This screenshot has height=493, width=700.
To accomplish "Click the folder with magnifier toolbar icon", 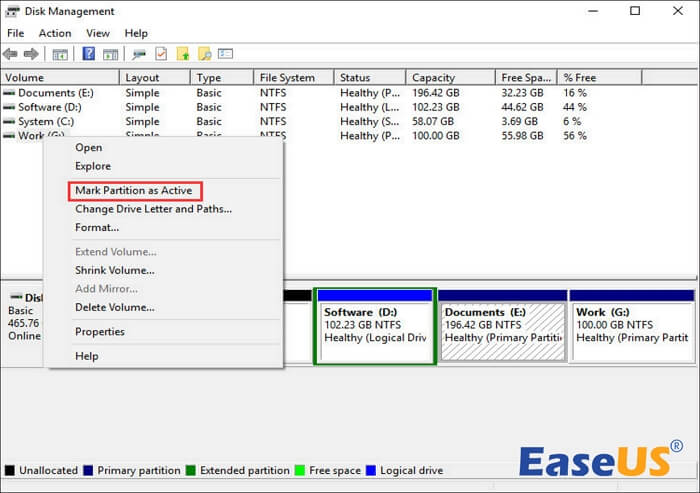I will pos(204,53).
